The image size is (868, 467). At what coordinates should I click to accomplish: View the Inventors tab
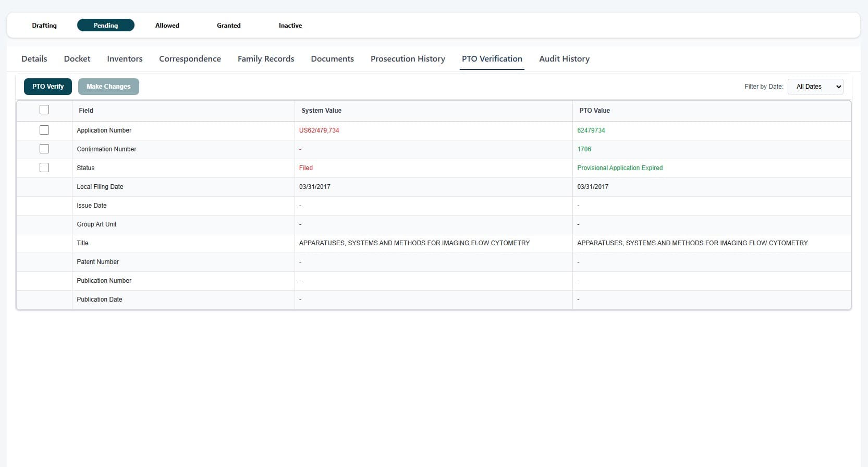coord(125,59)
